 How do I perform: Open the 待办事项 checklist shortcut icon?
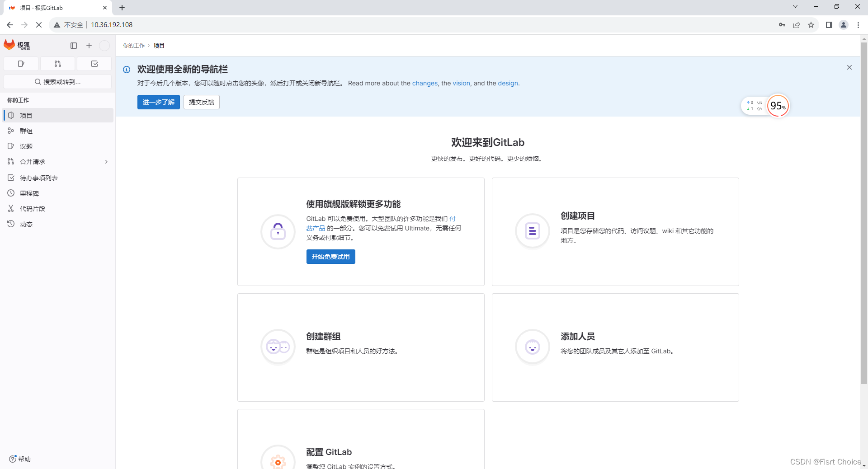point(94,64)
